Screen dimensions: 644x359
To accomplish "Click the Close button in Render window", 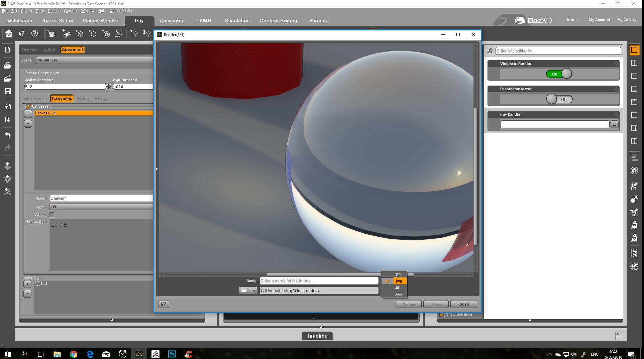I will pos(463,304).
